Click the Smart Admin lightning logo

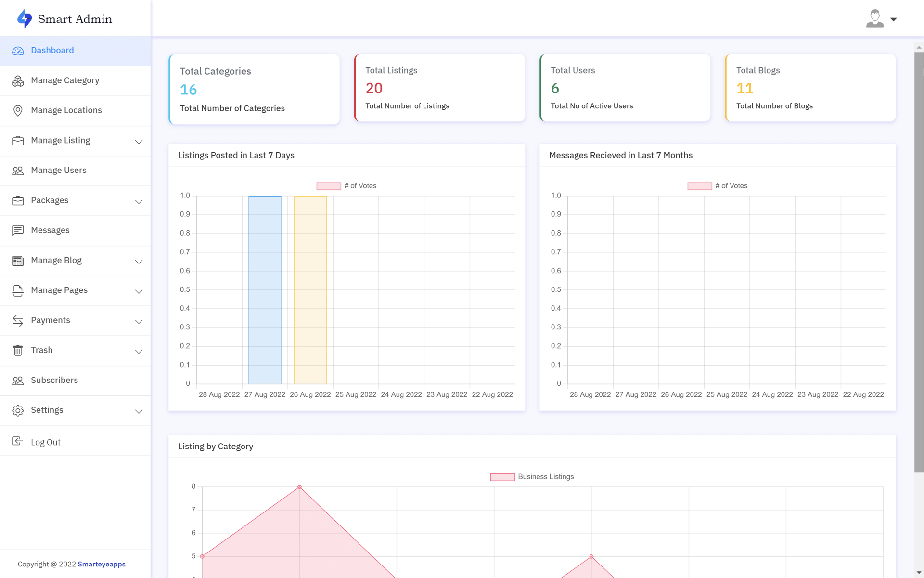(x=24, y=19)
